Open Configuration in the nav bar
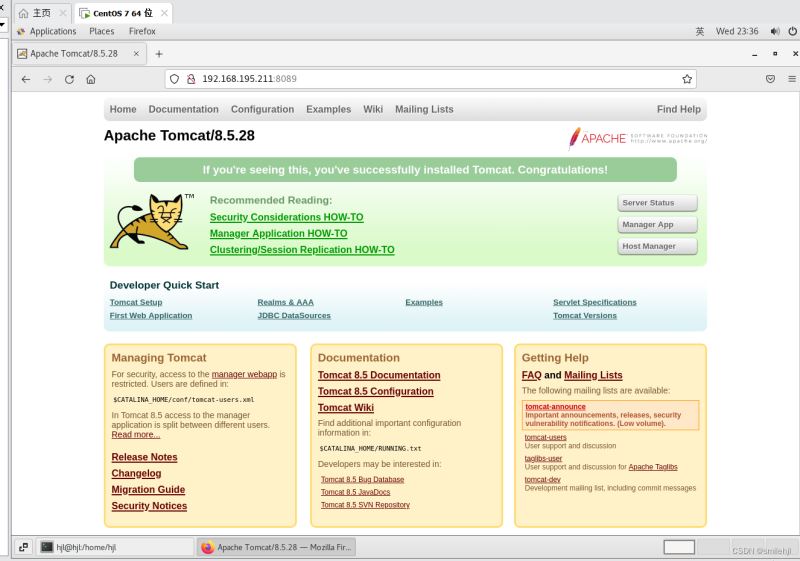800x561 pixels. pos(262,109)
